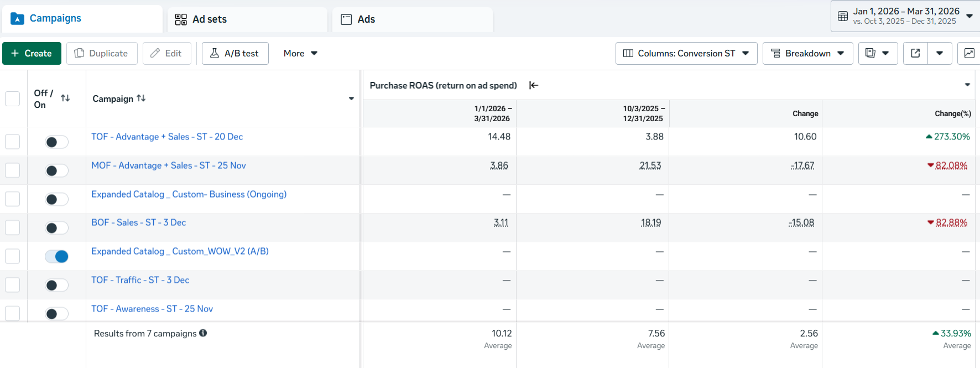The height and width of the screenshot is (368, 980).
Task: Toggle the MOF Advantage + Sales campaign switch
Action: click(x=56, y=170)
